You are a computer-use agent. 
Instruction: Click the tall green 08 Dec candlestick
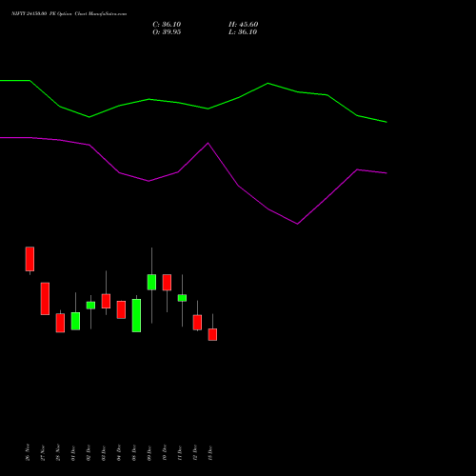[x=136, y=315]
